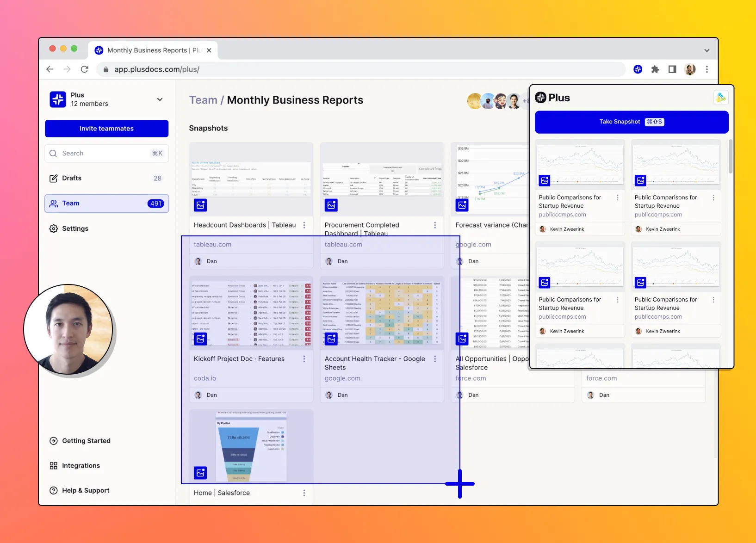The height and width of the screenshot is (543, 756).
Task: Click the browser back arrow
Action: (50, 69)
